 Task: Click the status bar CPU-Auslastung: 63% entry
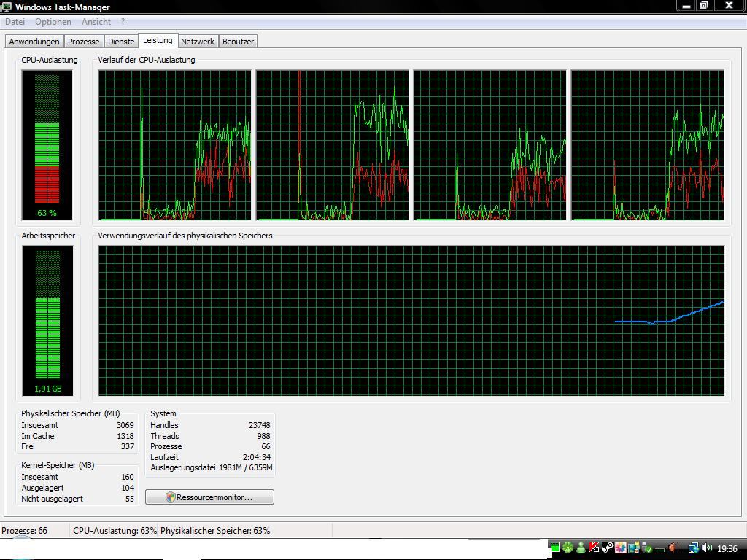pyautogui.click(x=115, y=531)
